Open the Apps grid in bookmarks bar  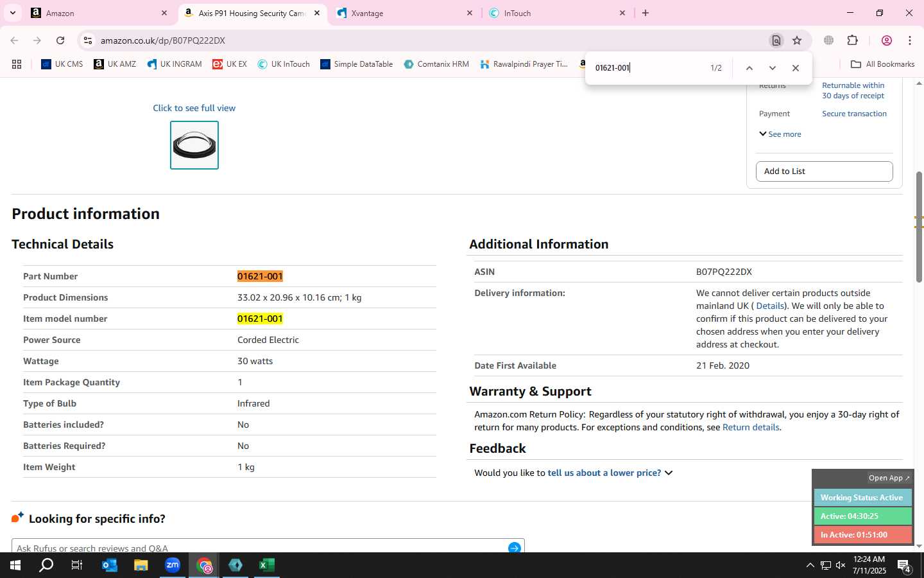point(17,64)
